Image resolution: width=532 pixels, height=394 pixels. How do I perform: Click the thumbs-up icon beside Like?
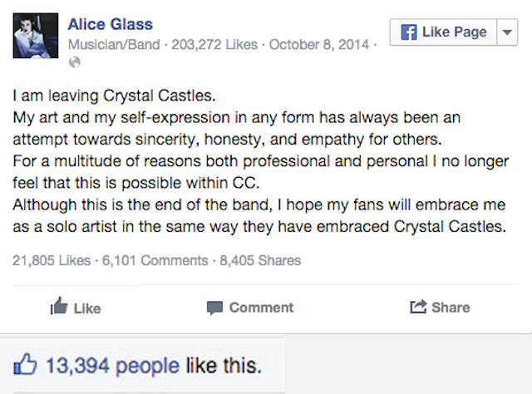(59, 308)
